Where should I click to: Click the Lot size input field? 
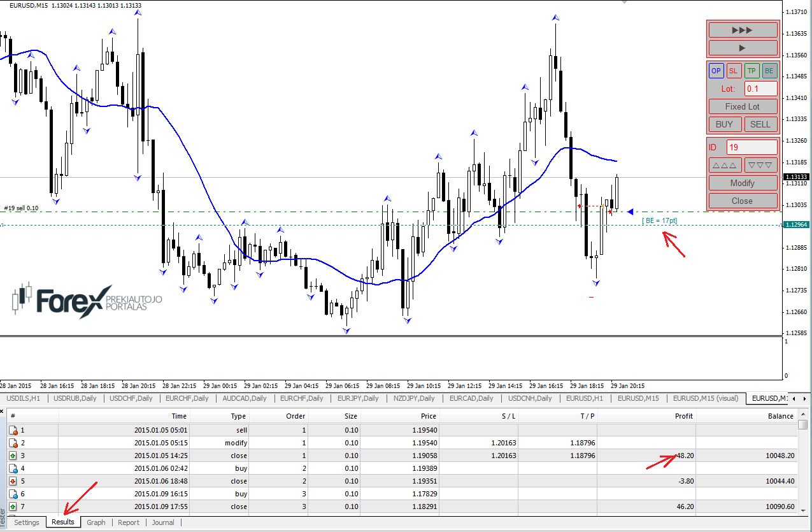[760, 89]
